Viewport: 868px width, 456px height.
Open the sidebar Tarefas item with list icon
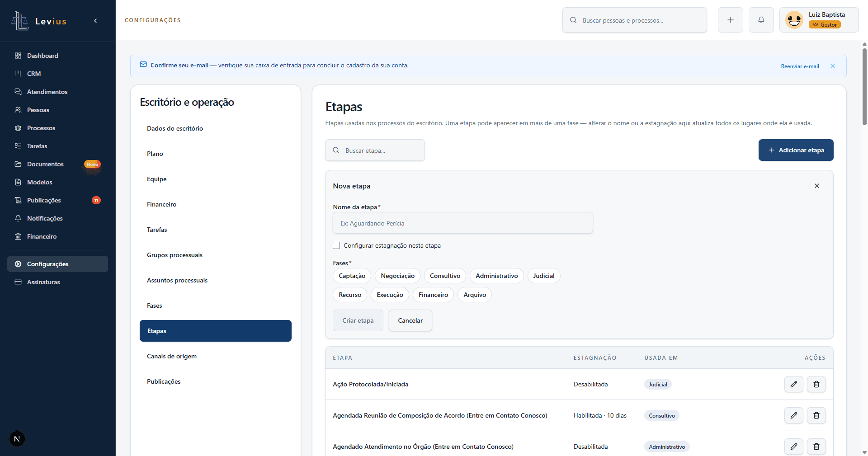57,146
